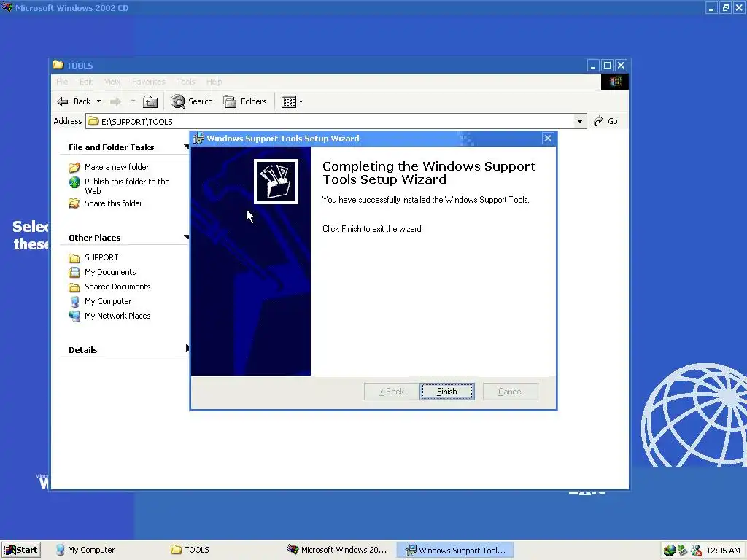Switch to Windows Support Tools taskbar button
Screen dimensions: 747x560
coord(455,550)
